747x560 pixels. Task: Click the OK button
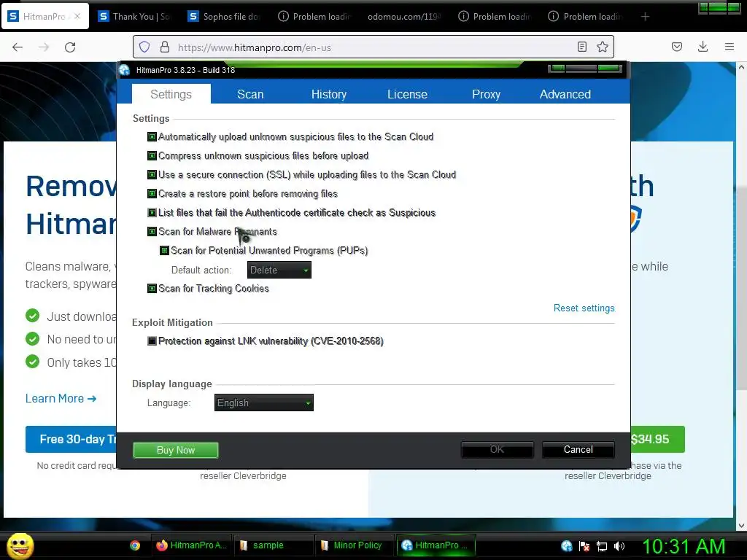498,449
